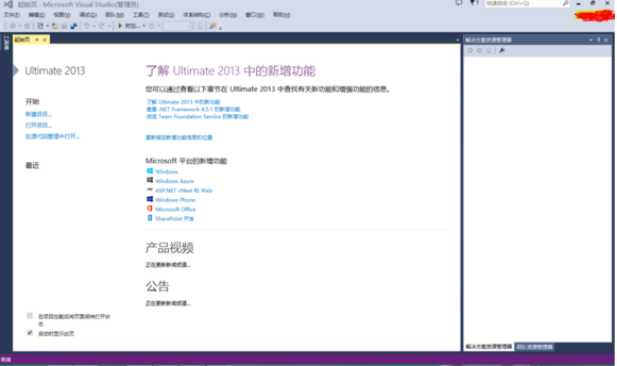Click the wrench Properties icon in Solution Explorer
This screenshot has height=366, width=617.
[x=502, y=50]
